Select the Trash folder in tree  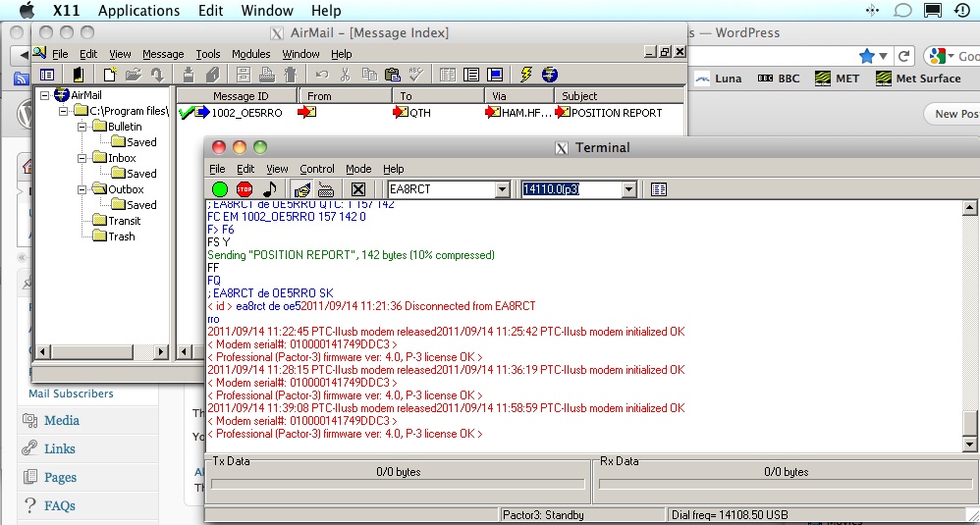(122, 236)
